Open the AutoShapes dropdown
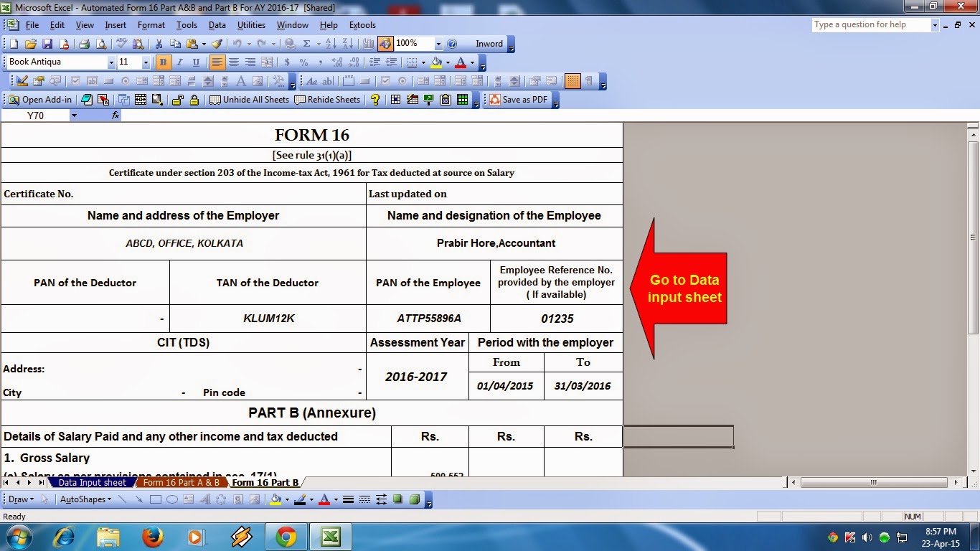980x551 pixels. (85, 499)
